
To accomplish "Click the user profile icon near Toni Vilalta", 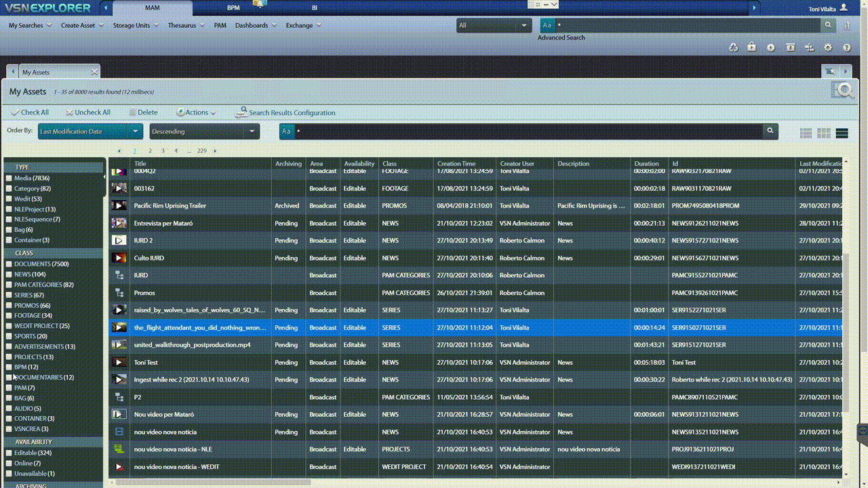I will (x=844, y=7).
